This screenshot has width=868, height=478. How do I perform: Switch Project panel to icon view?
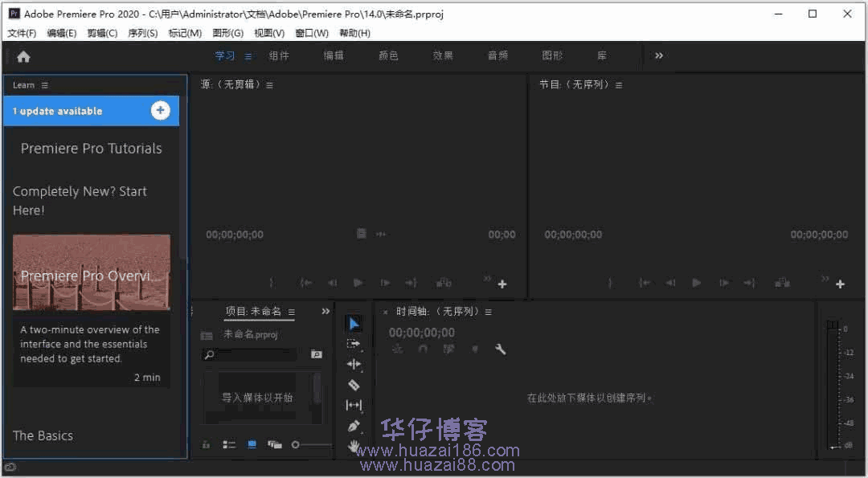[x=252, y=444]
